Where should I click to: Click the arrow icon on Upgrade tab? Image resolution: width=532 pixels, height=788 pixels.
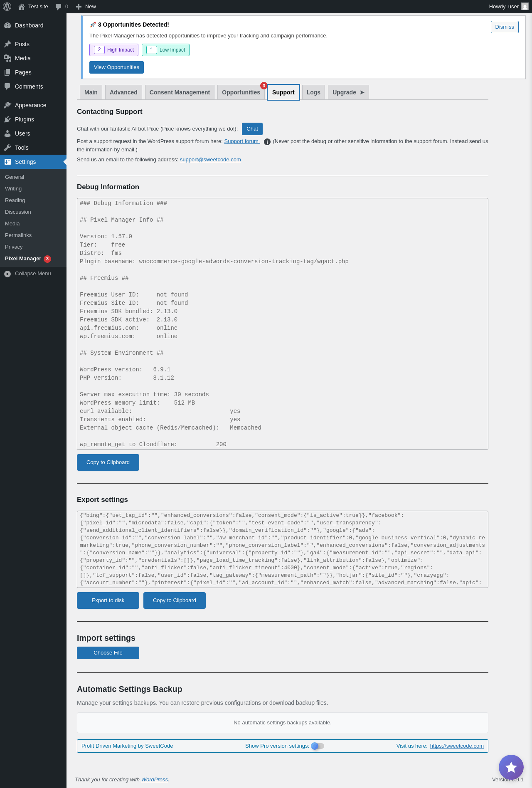(x=362, y=92)
